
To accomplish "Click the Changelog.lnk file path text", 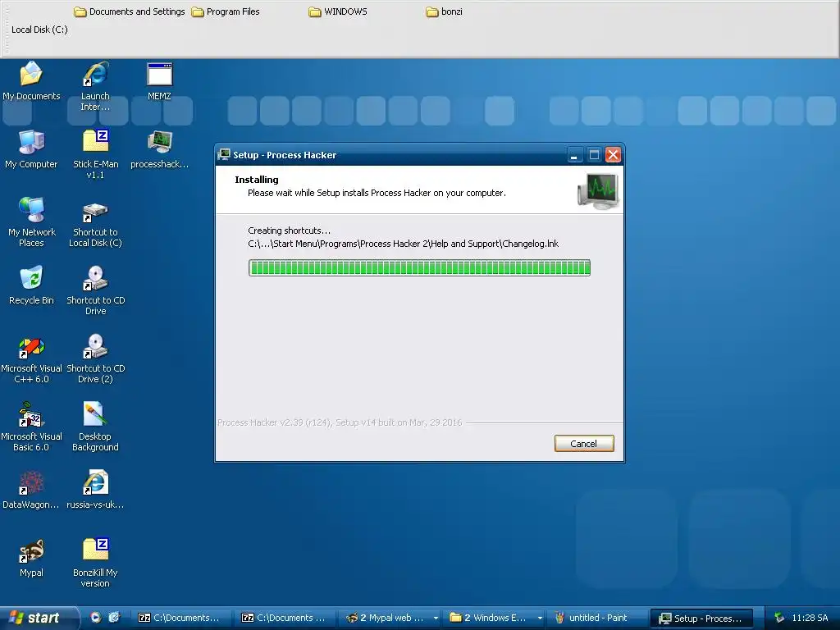I will click(403, 244).
